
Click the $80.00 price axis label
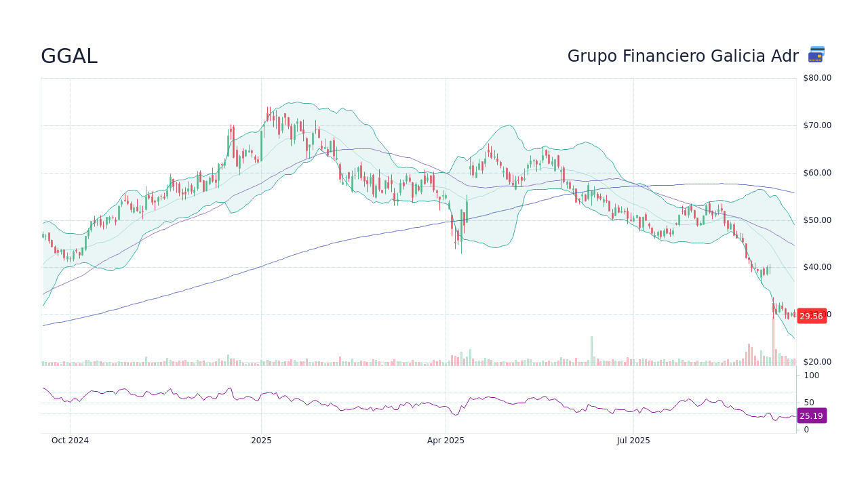817,78
